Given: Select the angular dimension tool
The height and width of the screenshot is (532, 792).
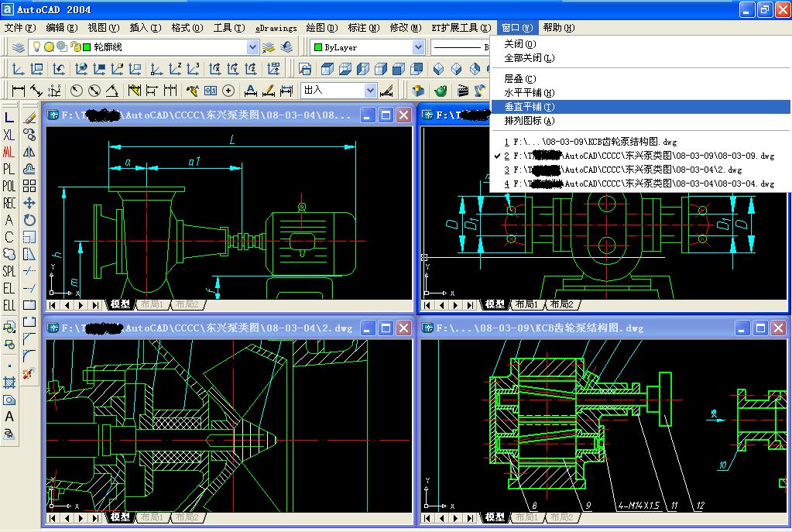Looking at the screenshot, I should click(x=112, y=88).
